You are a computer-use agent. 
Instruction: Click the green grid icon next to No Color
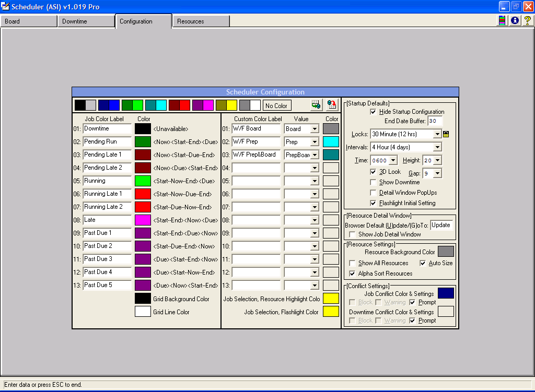click(316, 105)
